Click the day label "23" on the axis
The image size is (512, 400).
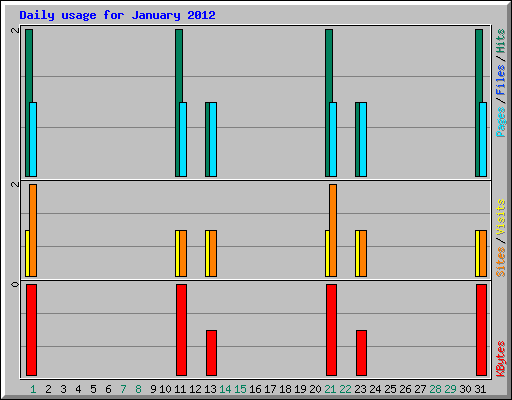[x=360, y=389]
